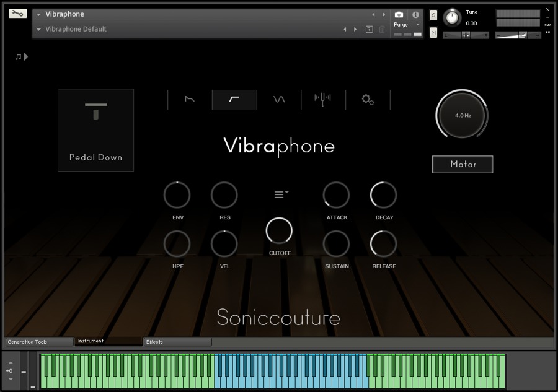Open the wrench edit-mode icon
The height and width of the screenshot is (392, 558).
(x=17, y=14)
